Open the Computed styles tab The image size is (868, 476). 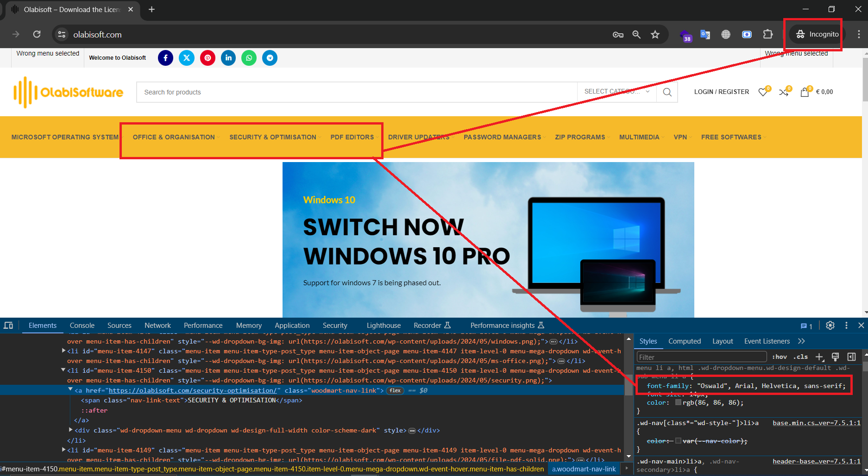(x=685, y=341)
